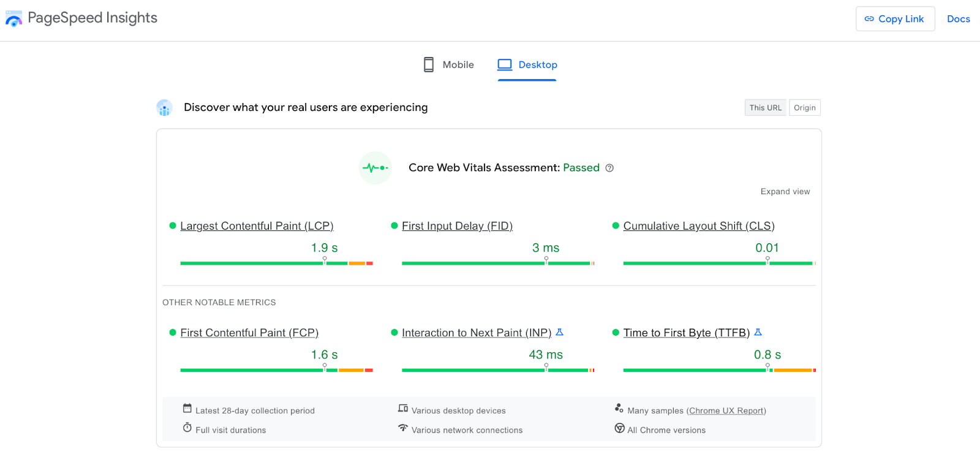The height and width of the screenshot is (457, 980).
Task: Click the green dot beside FID
Action: (x=394, y=226)
